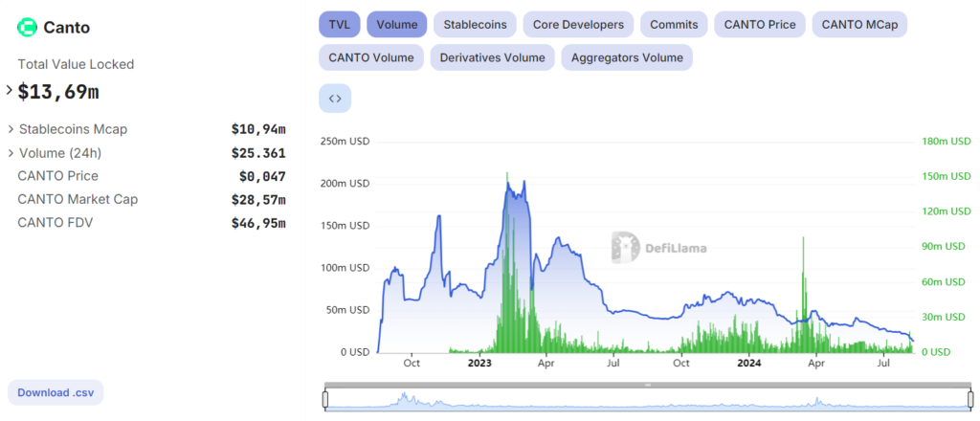The width and height of the screenshot is (980, 421).
Task: Click the 150m USD left axis label
Action: tap(345, 226)
